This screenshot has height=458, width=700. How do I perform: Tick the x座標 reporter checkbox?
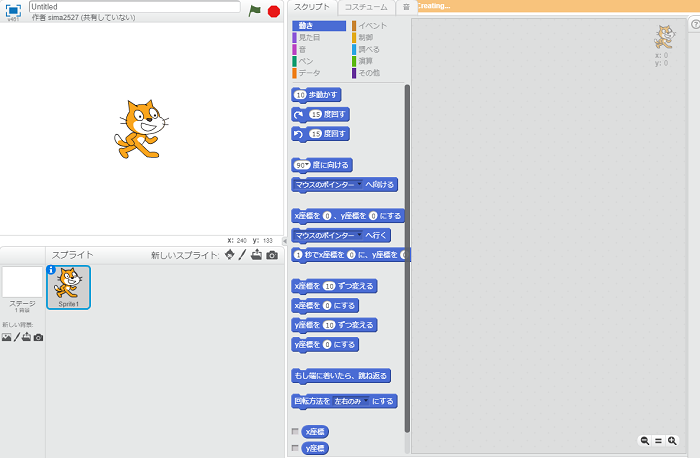click(x=295, y=431)
